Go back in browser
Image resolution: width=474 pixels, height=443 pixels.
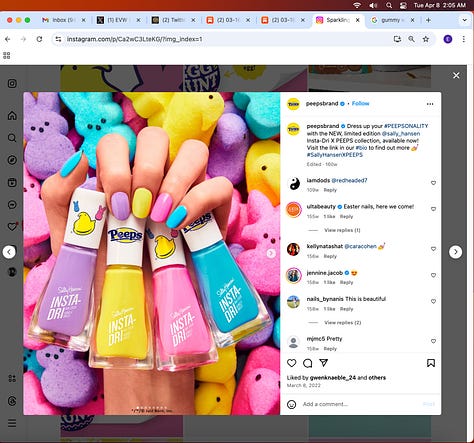(8, 39)
